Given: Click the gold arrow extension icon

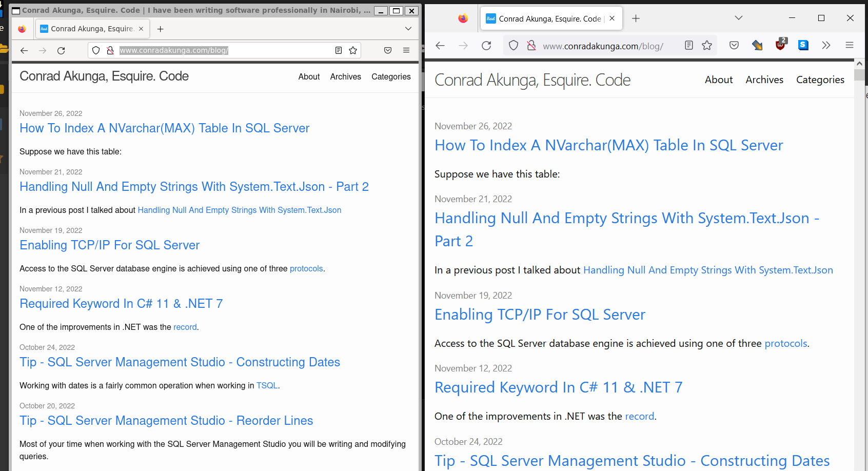Looking at the screenshot, I should pos(757,45).
